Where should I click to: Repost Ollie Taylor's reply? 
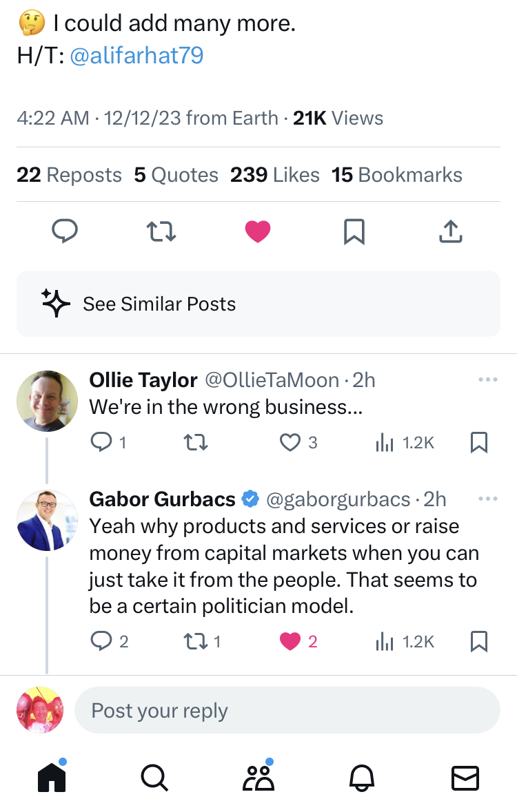[x=196, y=442]
